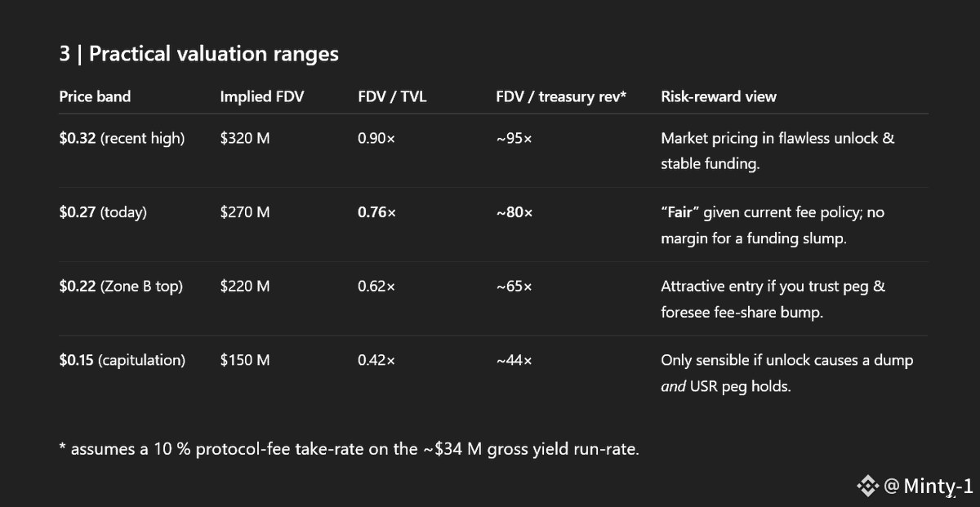The height and width of the screenshot is (507, 980).
Task: Click the '$0.22 (Zone B top)' cell
Action: (x=121, y=287)
